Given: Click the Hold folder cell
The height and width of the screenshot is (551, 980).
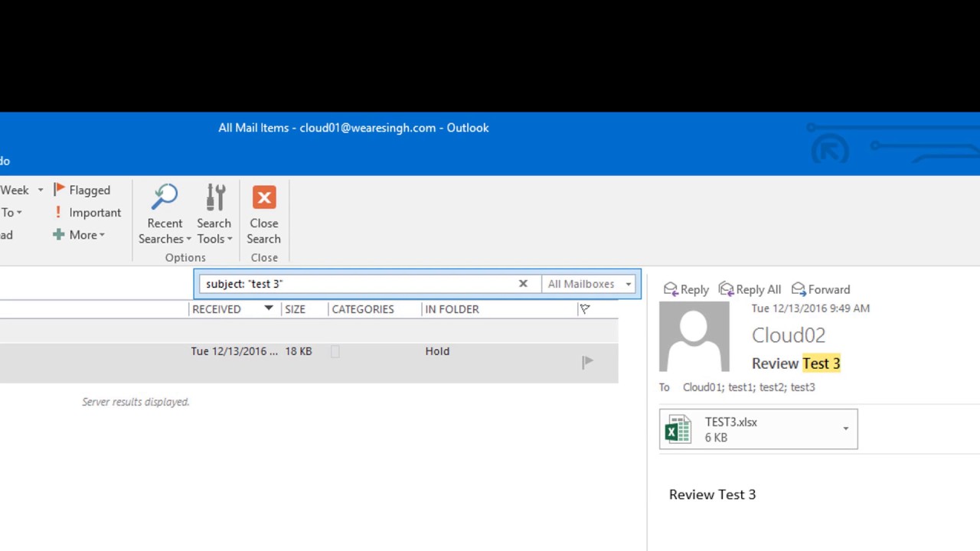Looking at the screenshot, I should pyautogui.click(x=437, y=351).
